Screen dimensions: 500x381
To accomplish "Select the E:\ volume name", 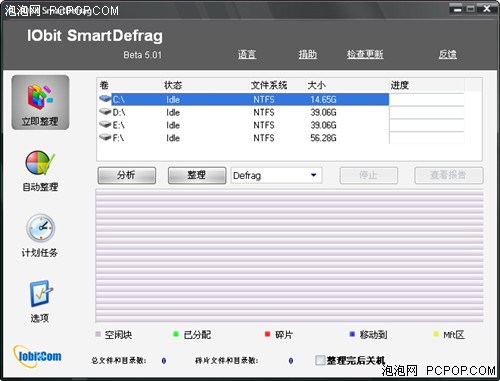I will [119, 125].
